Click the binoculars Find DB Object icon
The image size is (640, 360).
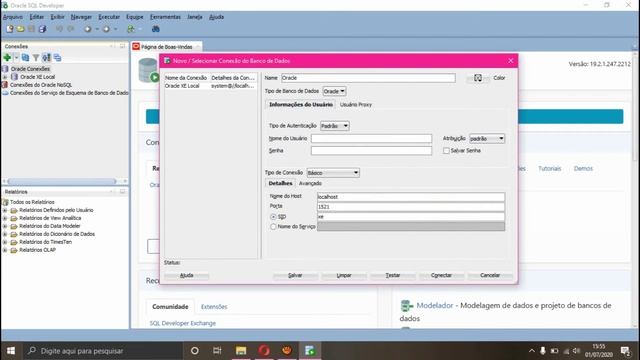tap(156, 29)
